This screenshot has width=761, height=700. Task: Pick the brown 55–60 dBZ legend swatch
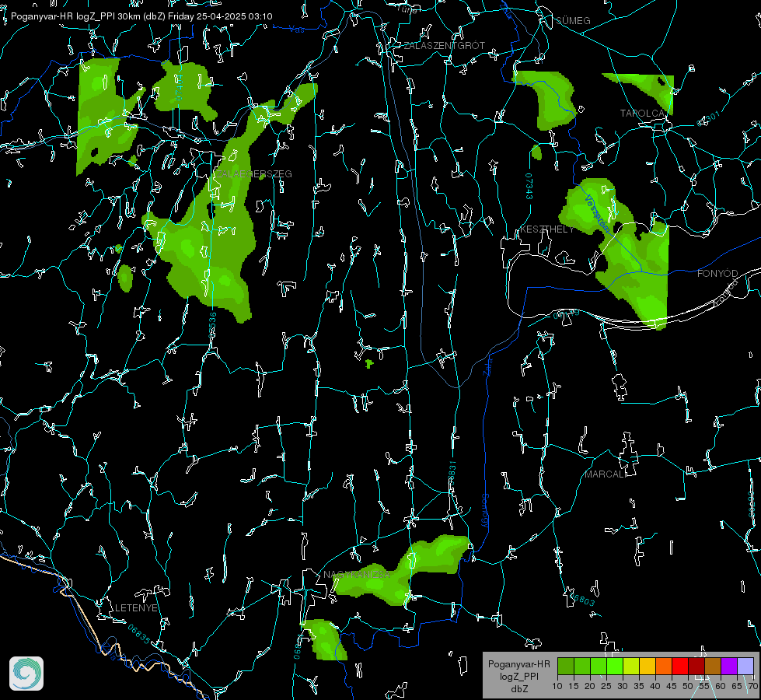click(713, 666)
